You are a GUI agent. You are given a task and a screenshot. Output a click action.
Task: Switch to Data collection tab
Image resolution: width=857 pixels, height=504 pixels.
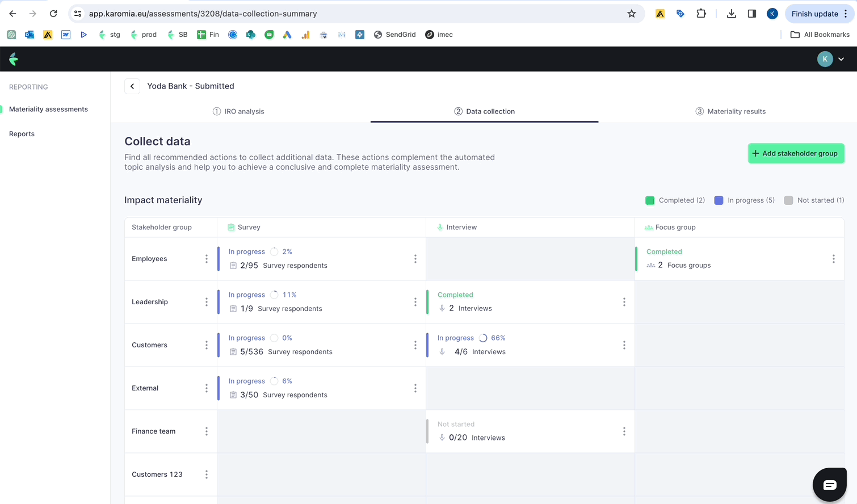click(484, 111)
